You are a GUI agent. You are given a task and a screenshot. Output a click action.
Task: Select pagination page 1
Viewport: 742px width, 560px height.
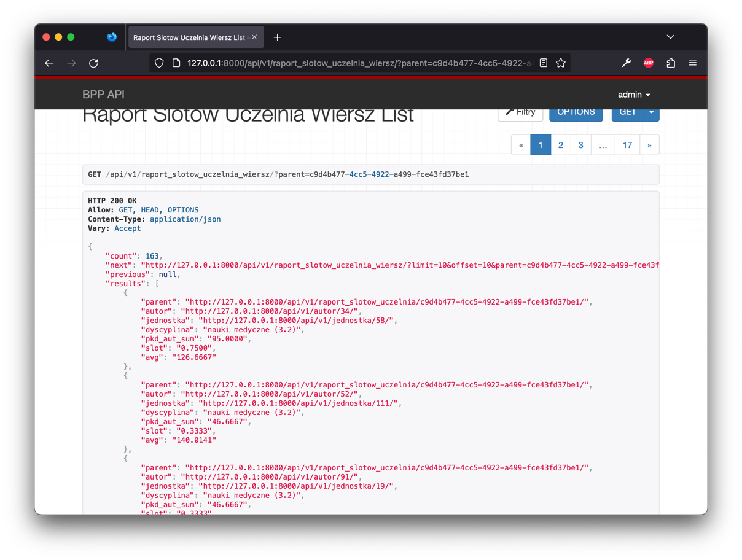pos(541,145)
